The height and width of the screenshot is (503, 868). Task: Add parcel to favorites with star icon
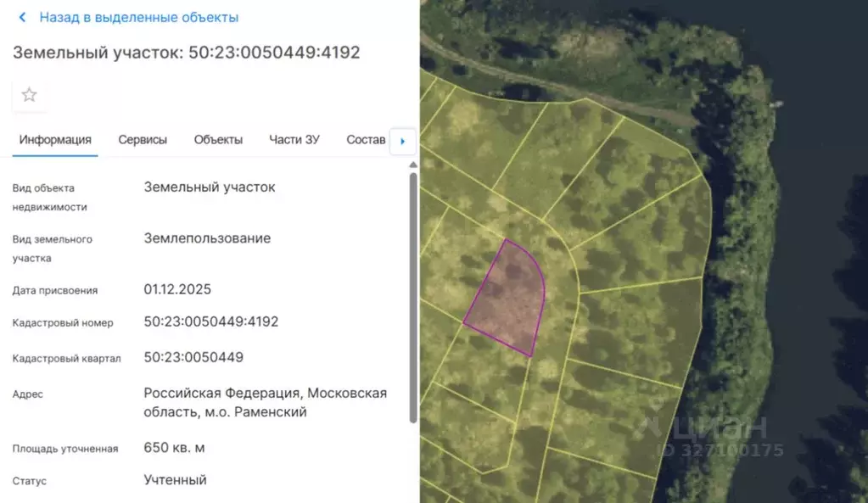coord(29,94)
